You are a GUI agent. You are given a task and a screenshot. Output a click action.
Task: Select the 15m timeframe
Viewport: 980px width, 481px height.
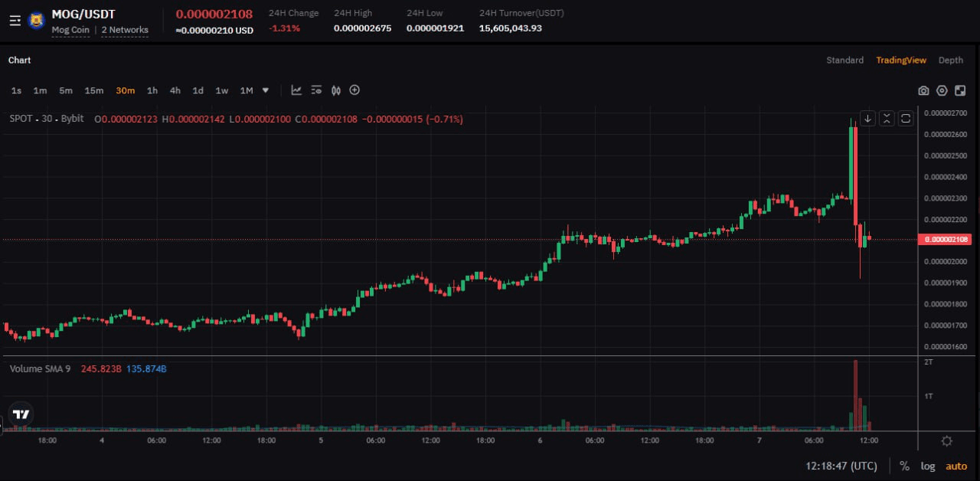pos(94,90)
